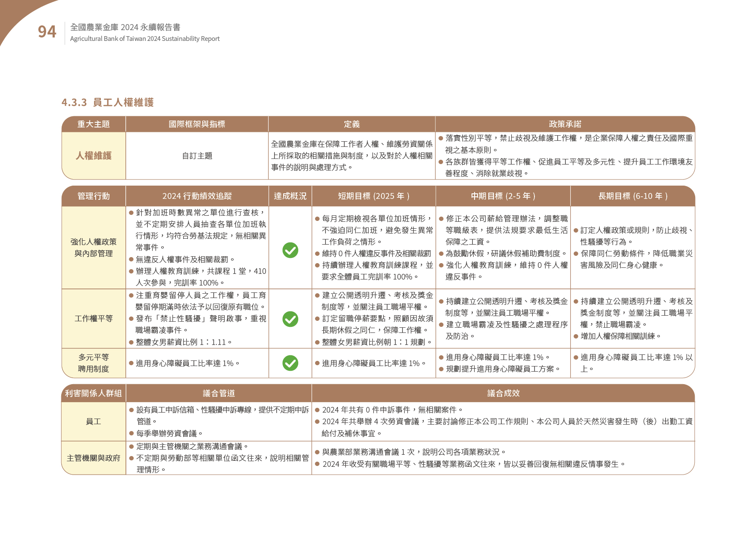Click the 長期目標 (6-10 年) header
The height and width of the screenshot is (534, 756).
633,196
